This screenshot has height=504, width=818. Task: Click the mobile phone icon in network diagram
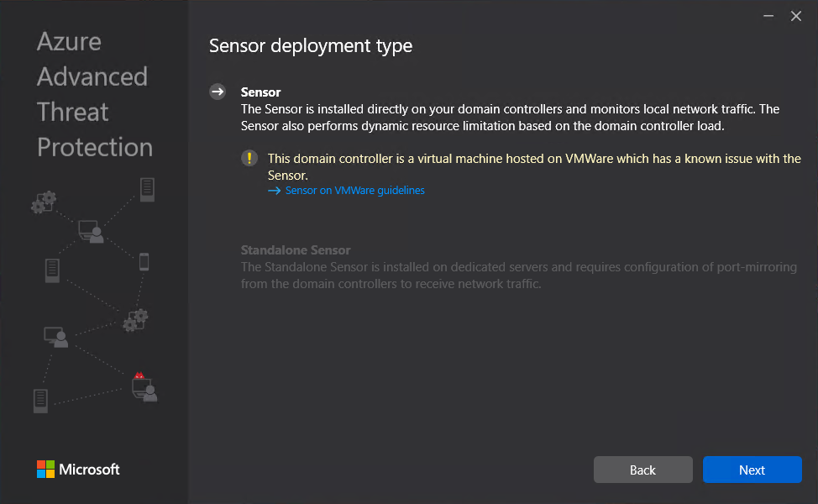(x=144, y=261)
